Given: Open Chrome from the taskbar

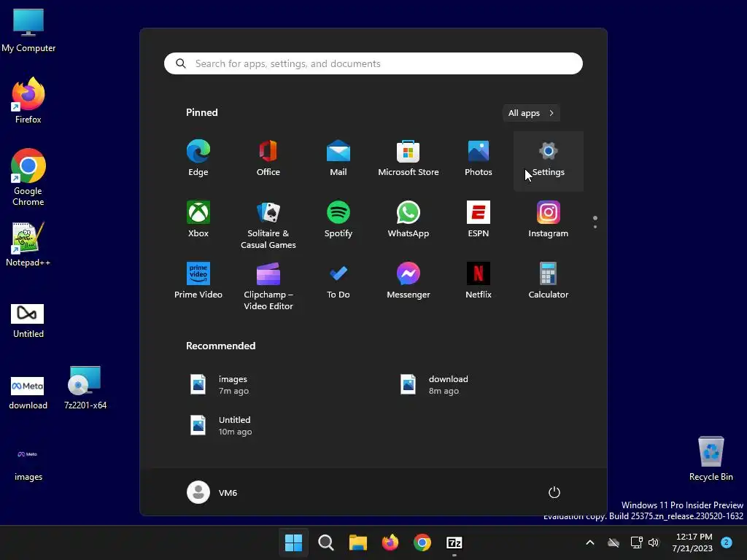Looking at the screenshot, I should click(422, 542).
